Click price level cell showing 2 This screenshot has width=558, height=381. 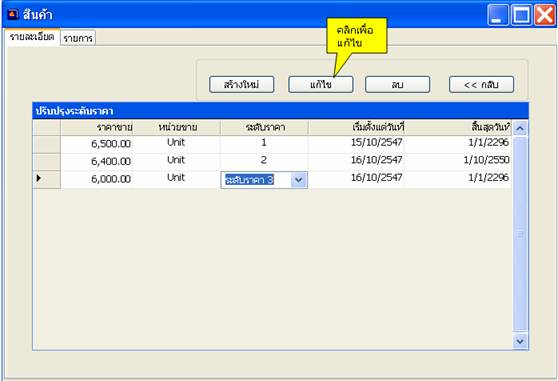(264, 162)
